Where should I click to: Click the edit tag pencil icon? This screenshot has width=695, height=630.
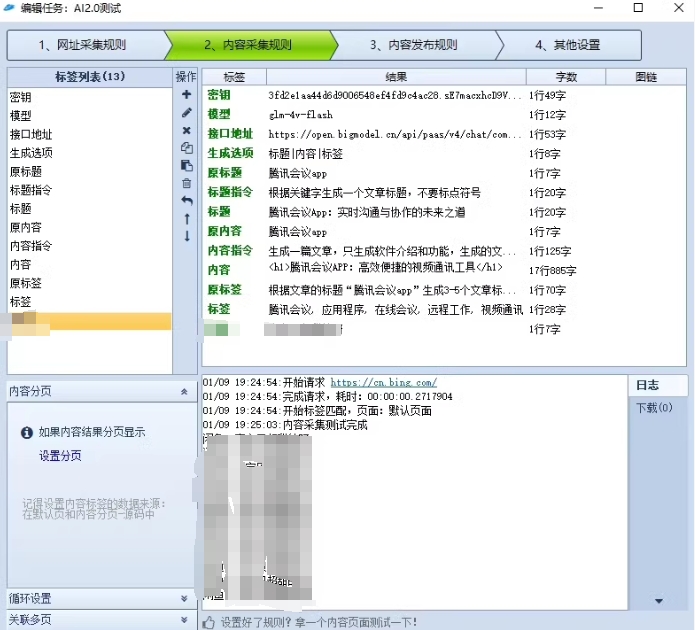(187, 113)
